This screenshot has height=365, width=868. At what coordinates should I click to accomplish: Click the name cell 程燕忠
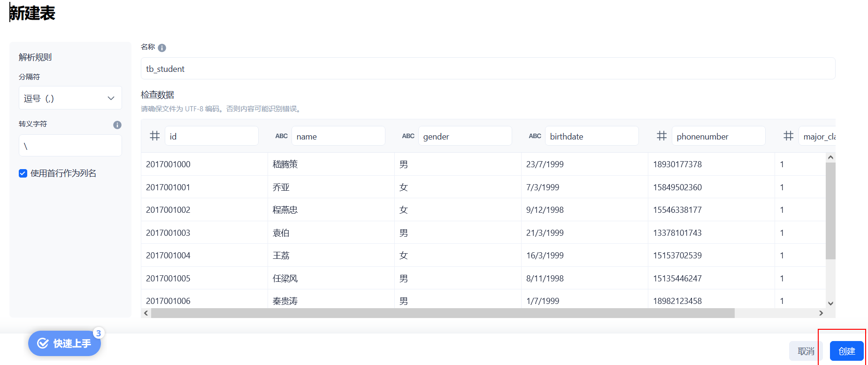331,210
